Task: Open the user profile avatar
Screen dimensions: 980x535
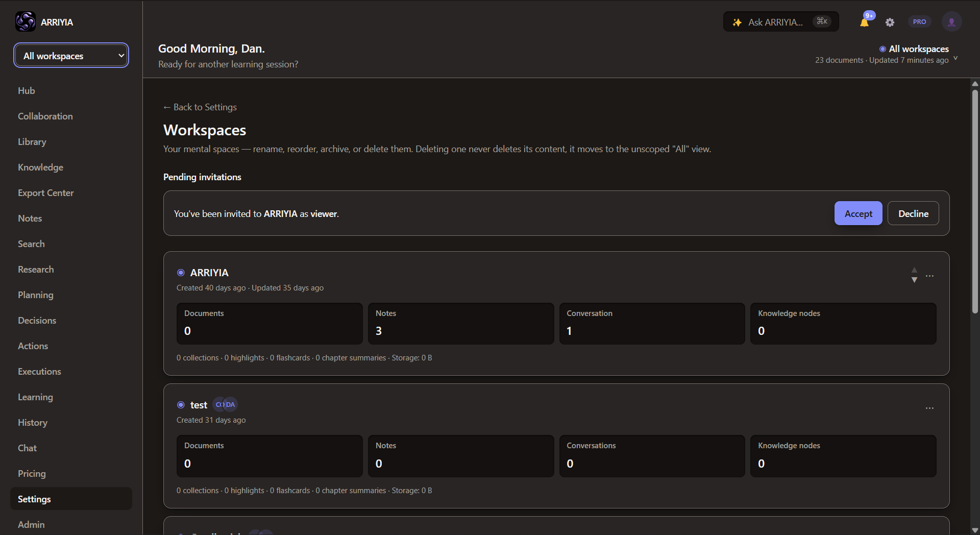Action: (x=951, y=22)
